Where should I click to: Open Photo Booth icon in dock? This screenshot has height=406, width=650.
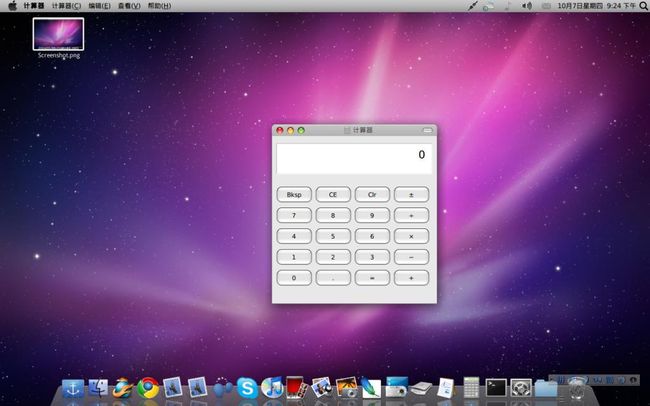click(x=297, y=388)
